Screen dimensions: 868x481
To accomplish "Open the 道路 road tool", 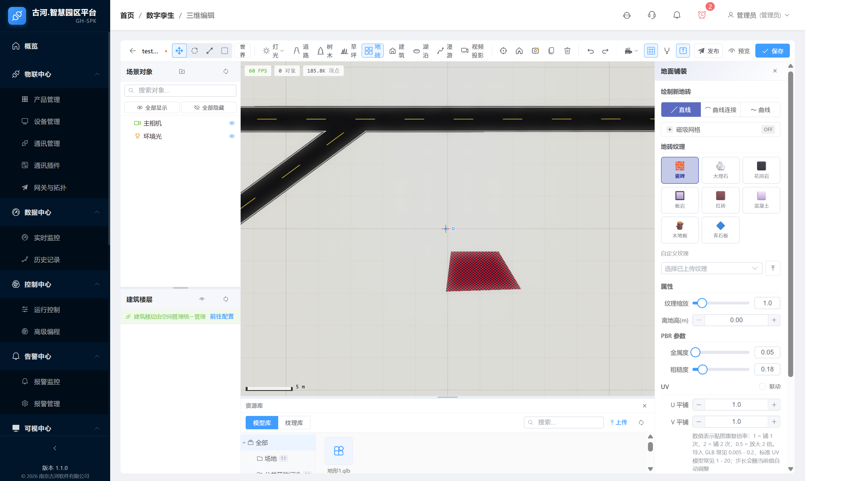I will coord(301,51).
